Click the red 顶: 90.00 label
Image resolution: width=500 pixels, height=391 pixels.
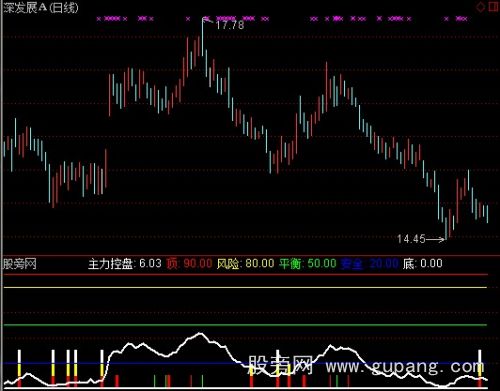(189, 264)
